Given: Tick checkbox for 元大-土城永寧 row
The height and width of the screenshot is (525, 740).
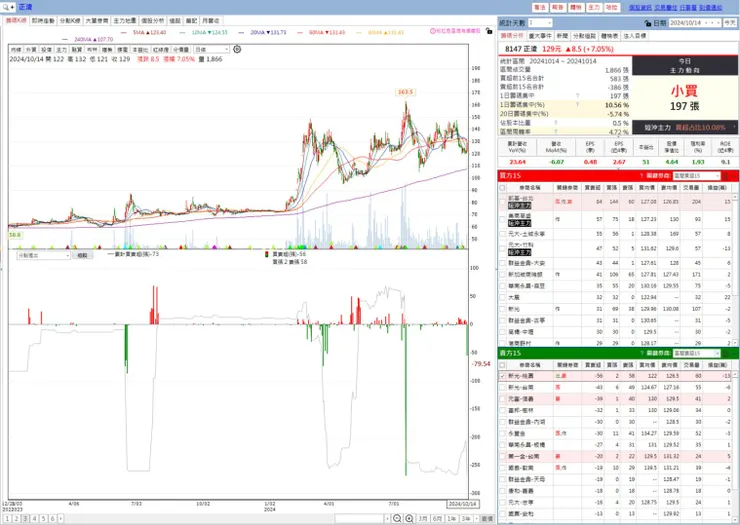Looking at the screenshot, I should 503,234.
